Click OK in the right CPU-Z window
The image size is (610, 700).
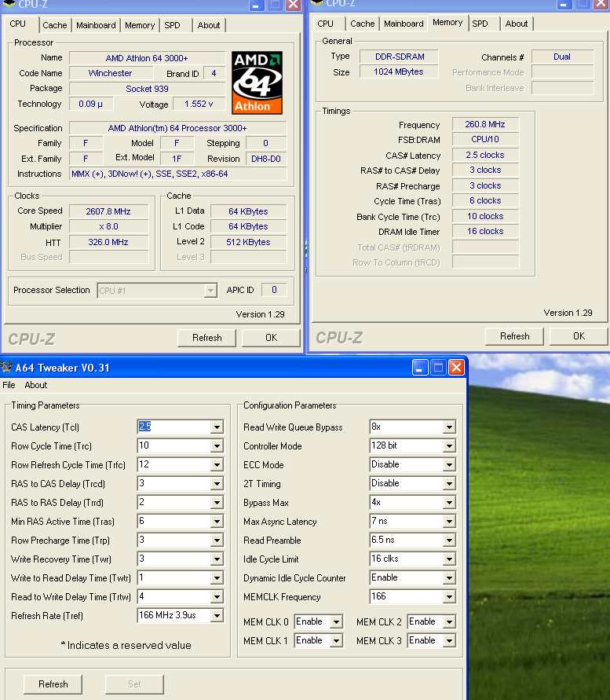pos(579,336)
